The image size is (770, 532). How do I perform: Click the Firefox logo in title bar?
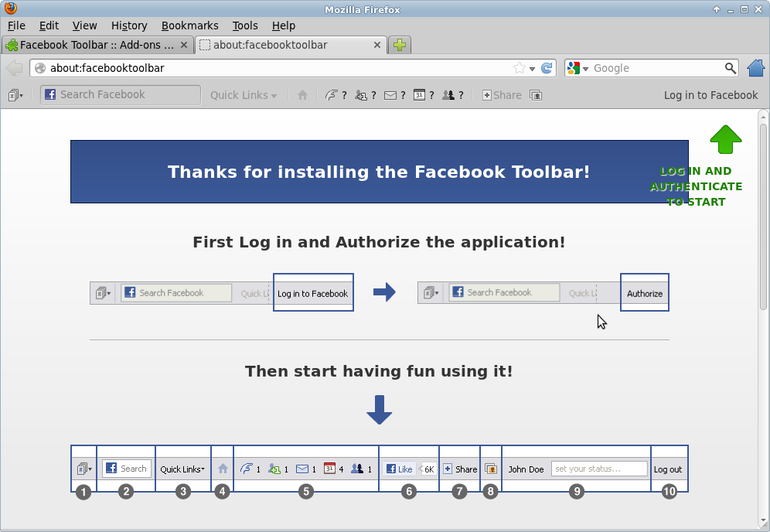[10, 8]
